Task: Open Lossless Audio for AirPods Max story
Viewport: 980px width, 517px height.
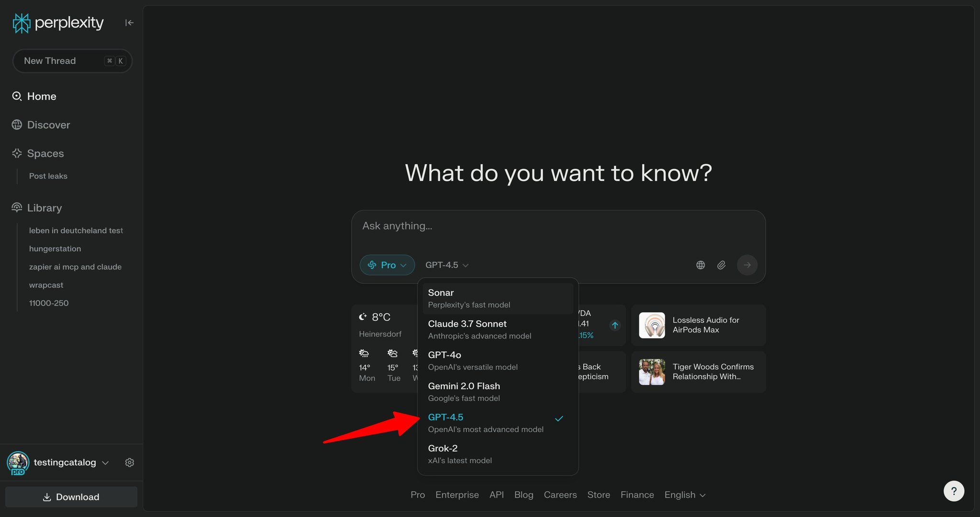Action: pos(698,325)
